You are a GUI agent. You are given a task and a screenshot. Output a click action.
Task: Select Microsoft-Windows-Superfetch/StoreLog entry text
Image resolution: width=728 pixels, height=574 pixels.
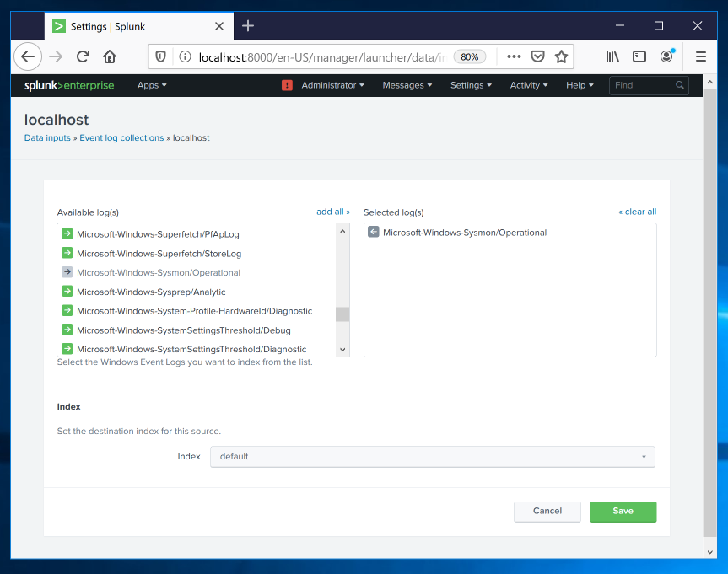click(159, 254)
